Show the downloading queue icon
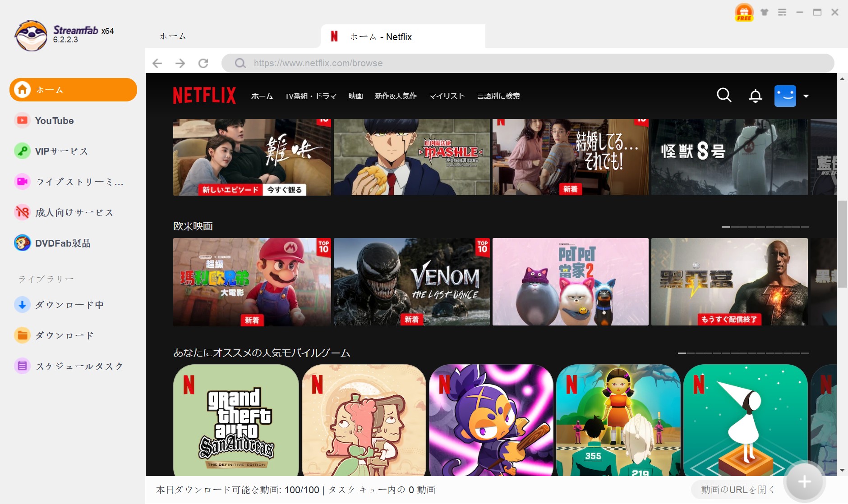 pos(22,305)
